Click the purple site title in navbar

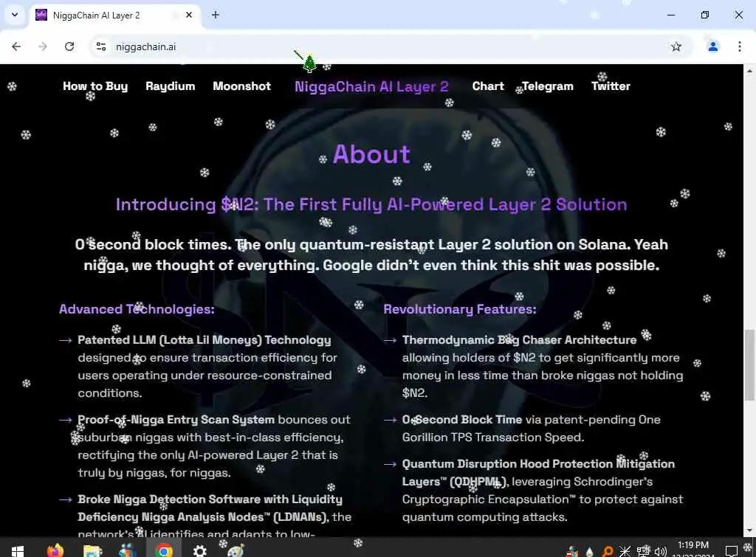(x=372, y=87)
